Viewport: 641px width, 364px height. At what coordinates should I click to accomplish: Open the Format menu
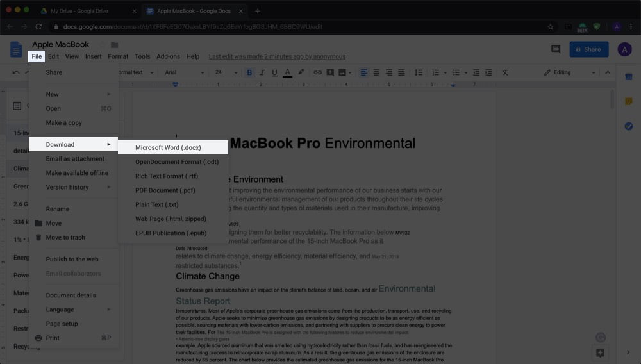tap(118, 56)
